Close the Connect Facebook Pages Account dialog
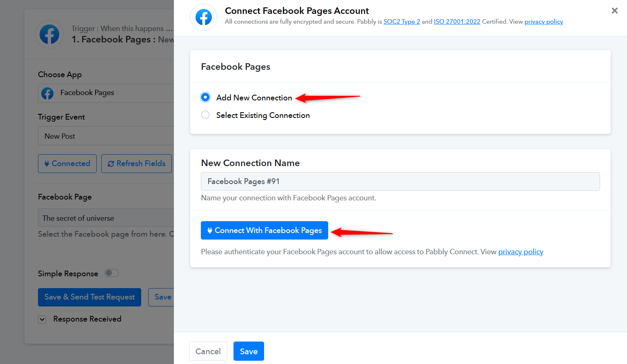Screen dimensions: 627x364 point(614,11)
